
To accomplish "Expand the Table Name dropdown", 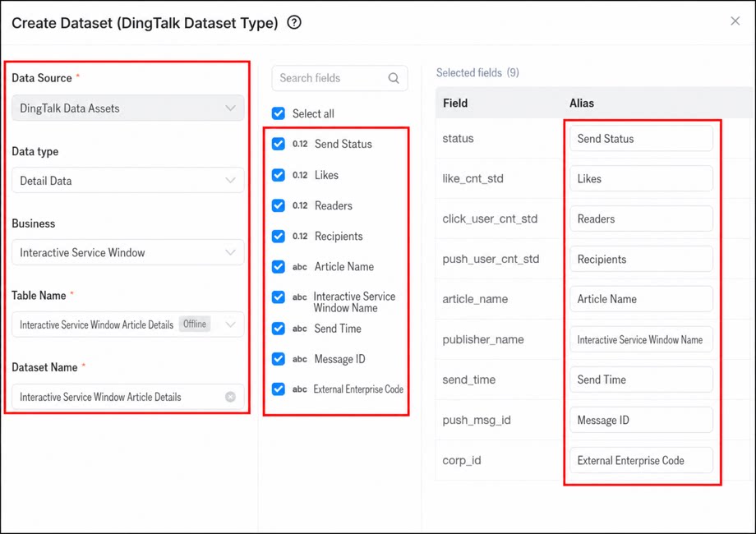I will pos(127,325).
